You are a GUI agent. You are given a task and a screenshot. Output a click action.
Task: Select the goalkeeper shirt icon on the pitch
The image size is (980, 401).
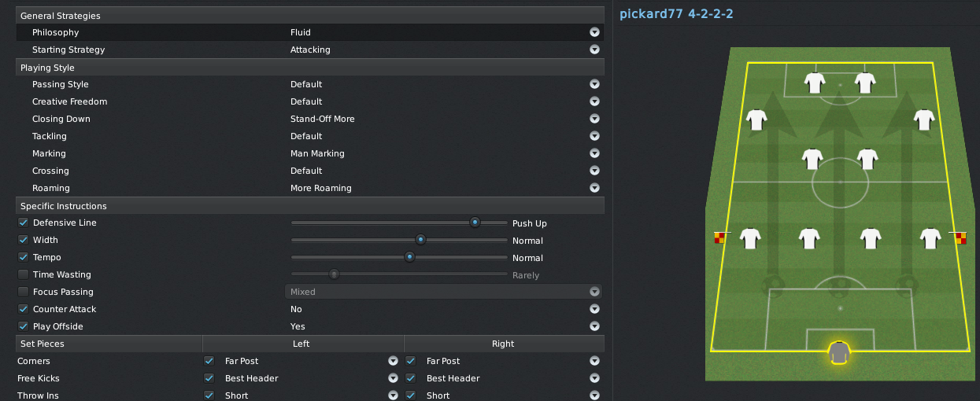click(840, 352)
